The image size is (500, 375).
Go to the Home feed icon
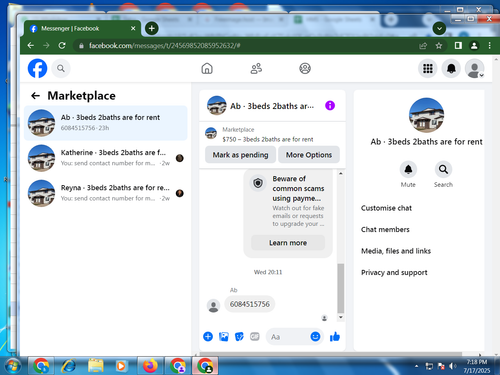click(x=207, y=68)
